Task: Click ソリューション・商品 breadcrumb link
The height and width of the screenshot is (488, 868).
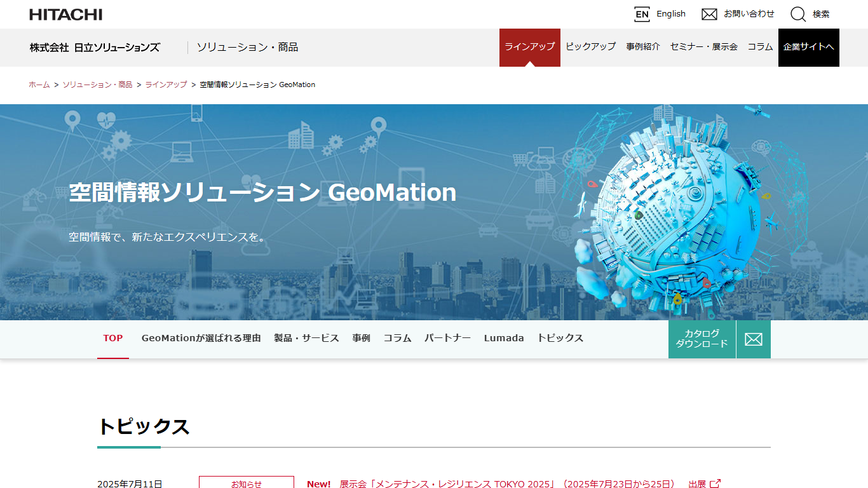Action: tap(97, 85)
